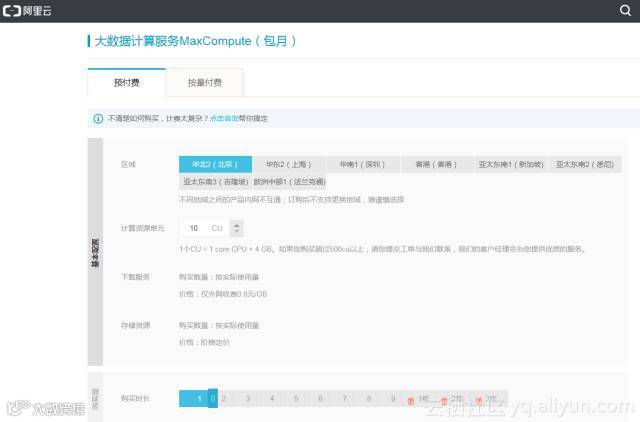This screenshot has height=422, width=640.
Task: Switch to the 按量付费 tab
Action: [x=204, y=82]
